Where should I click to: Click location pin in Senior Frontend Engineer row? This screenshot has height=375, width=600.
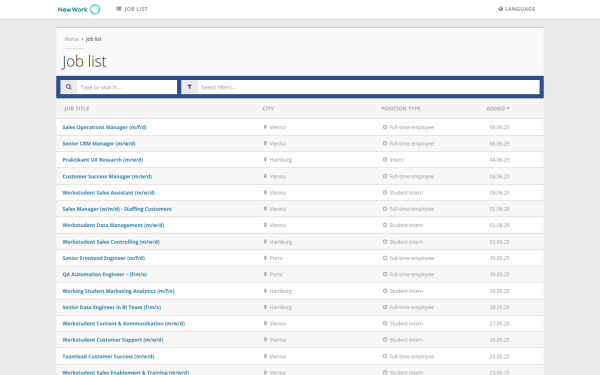(265, 258)
